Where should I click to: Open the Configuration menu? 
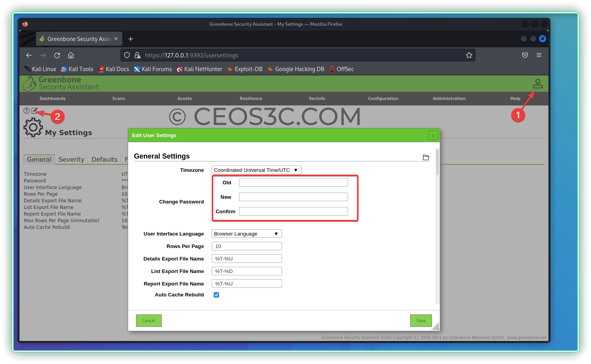(383, 98)
